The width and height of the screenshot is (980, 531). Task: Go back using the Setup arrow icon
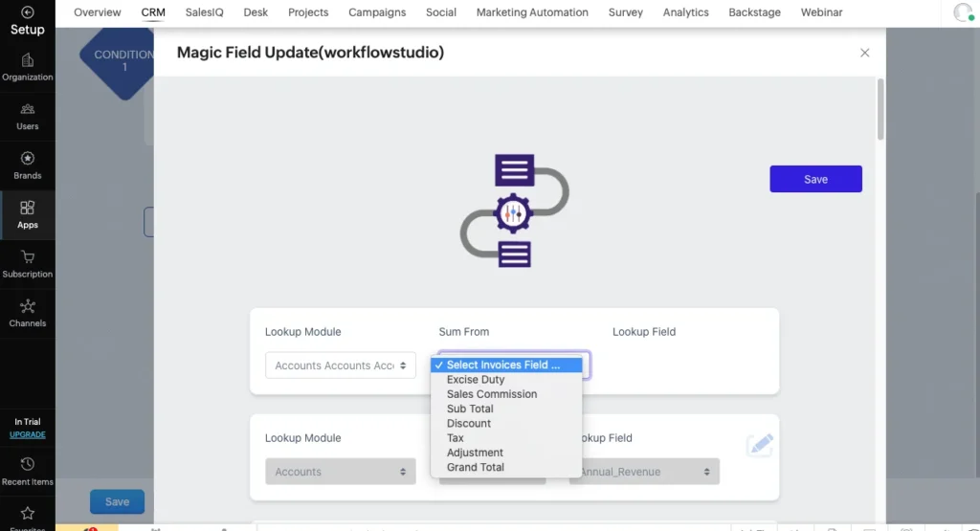click(x=27, y=12)
